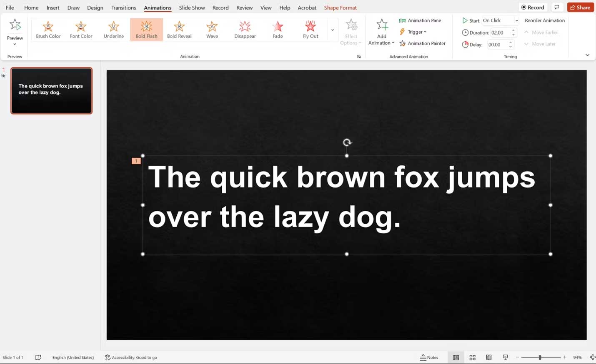
Task: Check accessibility status in the status bar
Action: click(130, 357)
